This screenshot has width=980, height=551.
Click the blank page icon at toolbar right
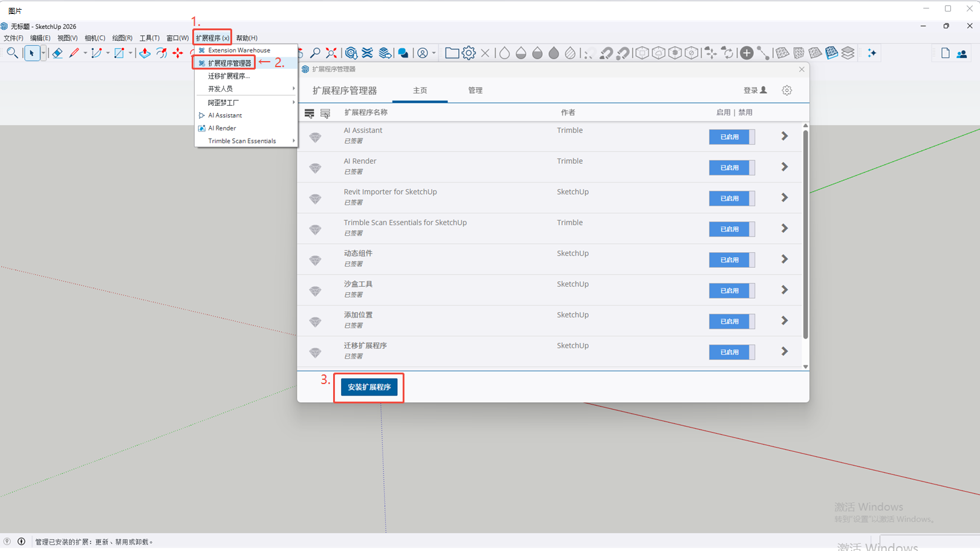tap(946, 53)
